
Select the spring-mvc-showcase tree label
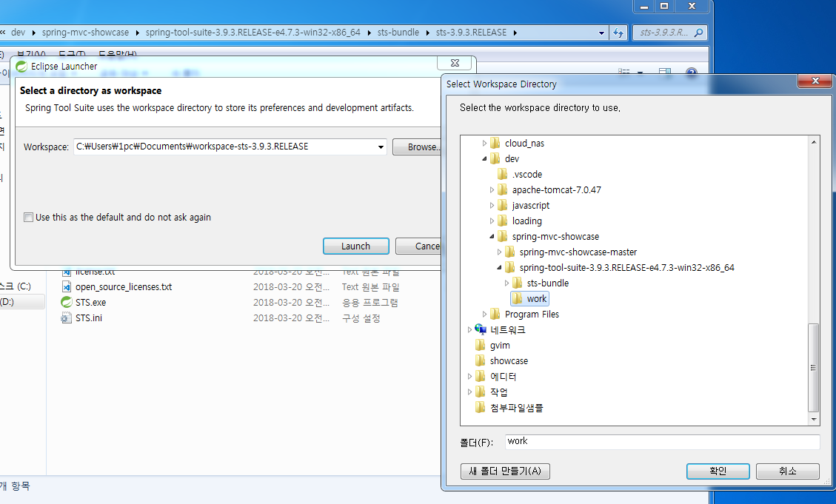[x=555, y=237]
